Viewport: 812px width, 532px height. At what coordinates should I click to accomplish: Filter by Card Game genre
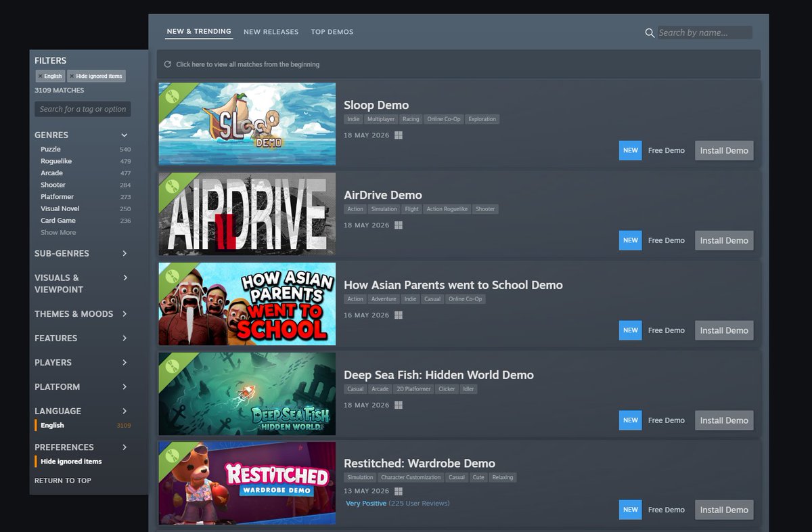(58, 221)
